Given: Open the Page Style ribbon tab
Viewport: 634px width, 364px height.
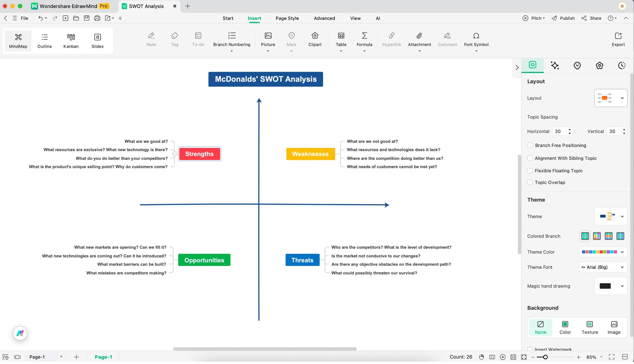Looking at the screenshot, I should click(287, 18).
